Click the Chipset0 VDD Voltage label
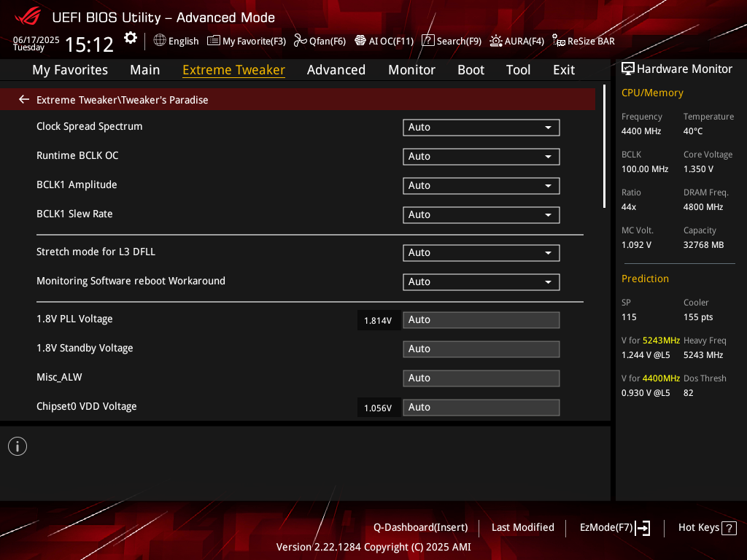The height and width of the screenshot is (560, 747). tap(86, 406)
